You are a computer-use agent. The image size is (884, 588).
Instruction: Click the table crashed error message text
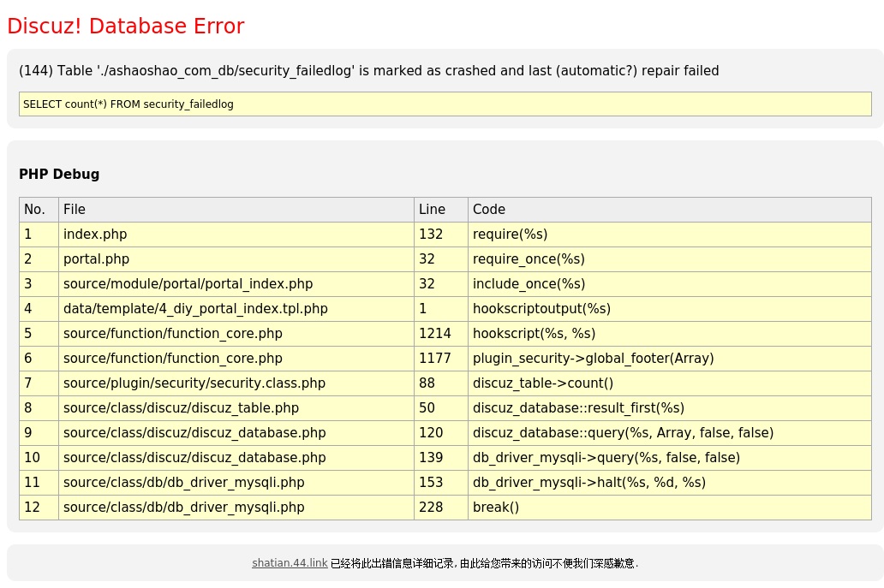[x=368, y=71]
